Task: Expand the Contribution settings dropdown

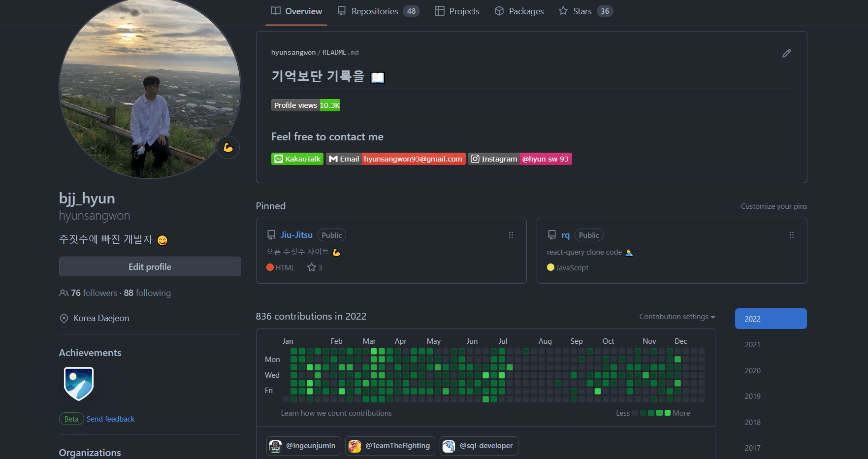Action: pos(677,317)
